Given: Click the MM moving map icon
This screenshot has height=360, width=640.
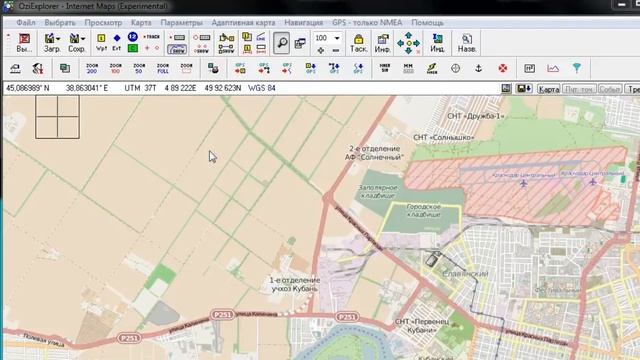Looking at the screenshot, I should [x=408, y=68].
